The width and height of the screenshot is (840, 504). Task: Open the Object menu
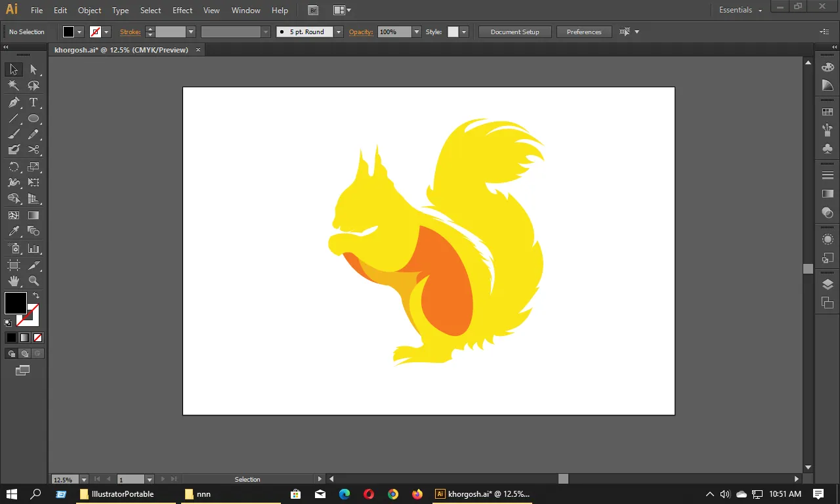click(x=90, y=10)
